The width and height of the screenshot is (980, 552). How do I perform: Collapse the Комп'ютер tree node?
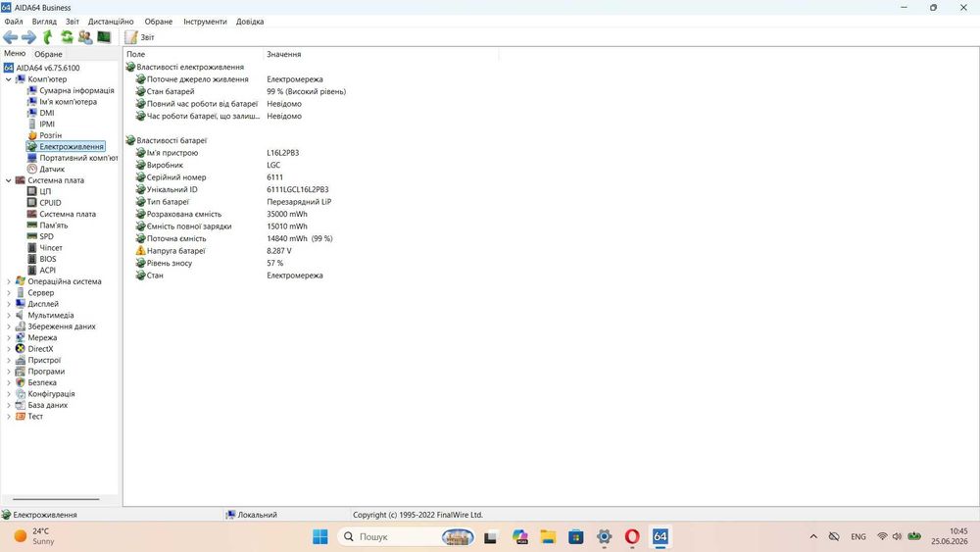coord(8,79)
